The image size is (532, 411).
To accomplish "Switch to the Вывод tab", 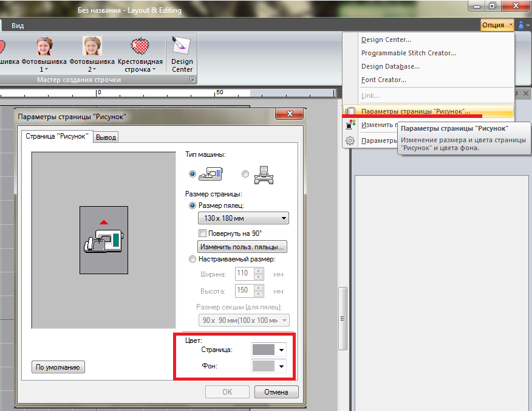I will pos(106,137).
